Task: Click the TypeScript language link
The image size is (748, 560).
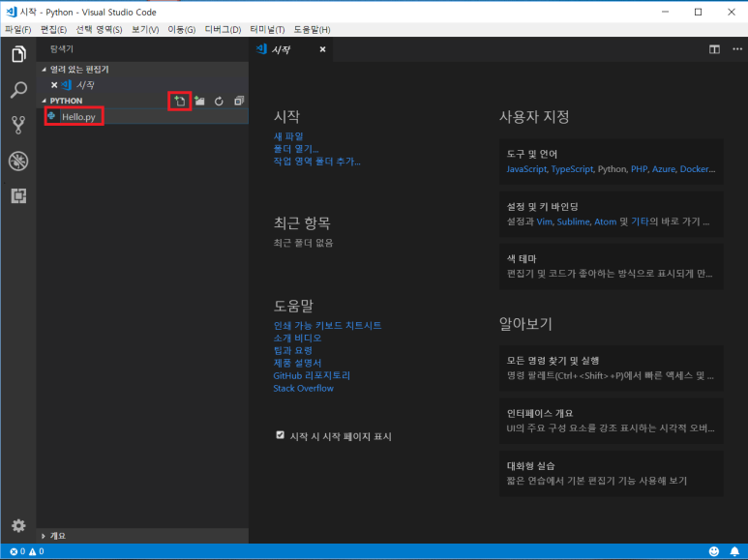Action: 572,169
